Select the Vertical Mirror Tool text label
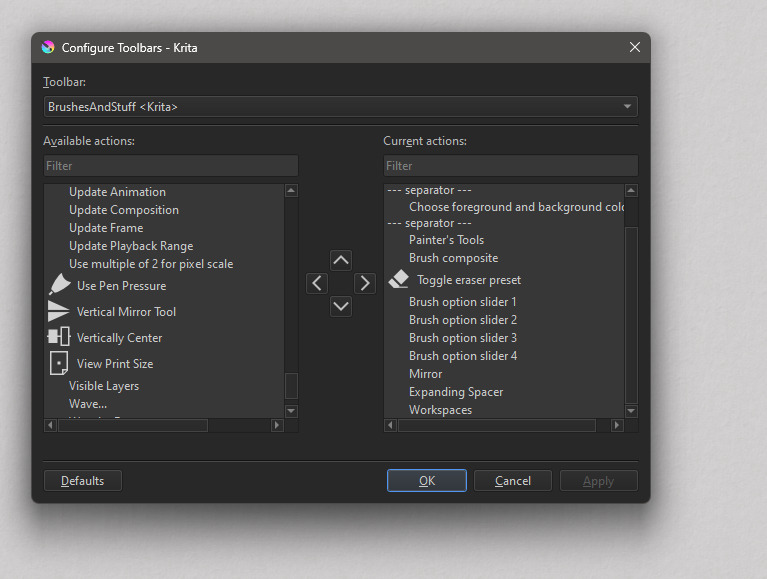The width and height of the screenshot is (767, 579). point(126,312)
